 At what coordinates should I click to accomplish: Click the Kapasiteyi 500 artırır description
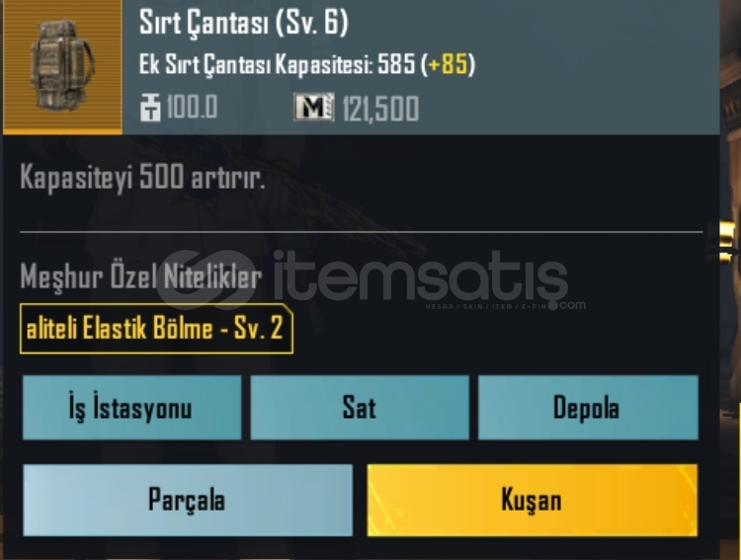coord(142,179)
